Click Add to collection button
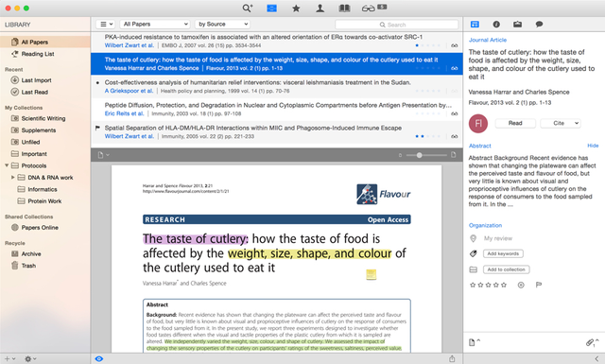Image resolution: width=605 pixels, height=364 pixels. click(507, 269)
